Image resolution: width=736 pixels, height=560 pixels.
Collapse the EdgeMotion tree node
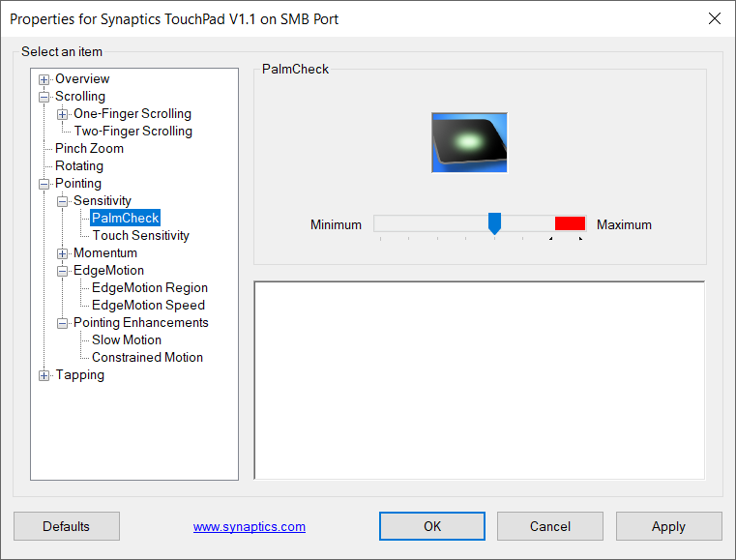pyautogui.click(x=62, y=271)
